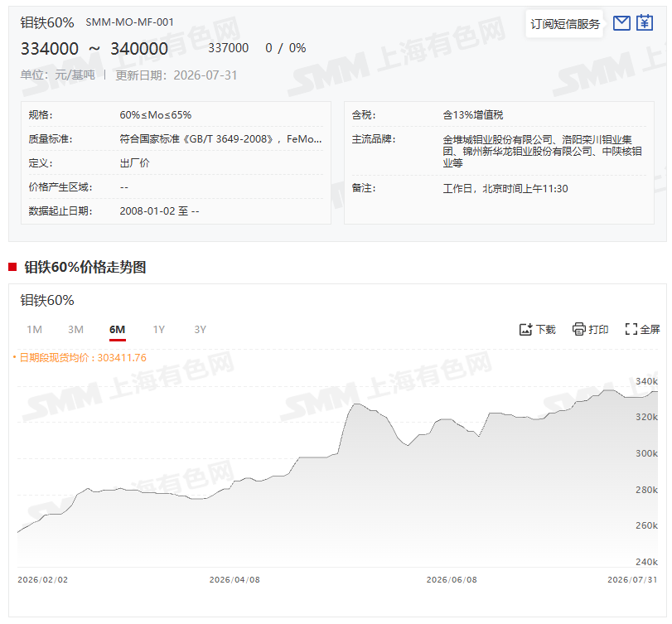
Task: Select the 6M time range tab
Action: (x=117, y=329)
